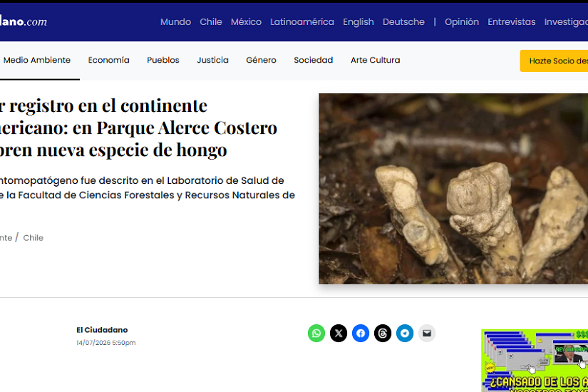Click the date 14/07/2026 5:50pm
The image size is (588, 392).
106,343
